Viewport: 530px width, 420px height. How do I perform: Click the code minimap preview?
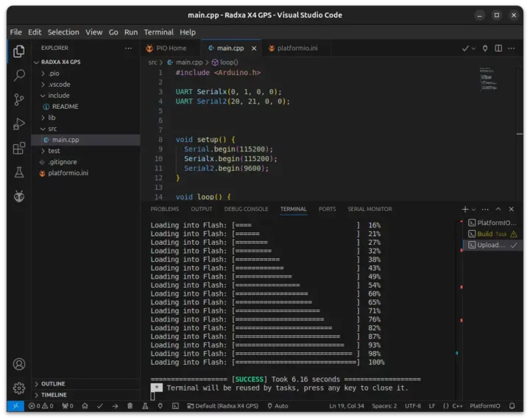(489, 79)
